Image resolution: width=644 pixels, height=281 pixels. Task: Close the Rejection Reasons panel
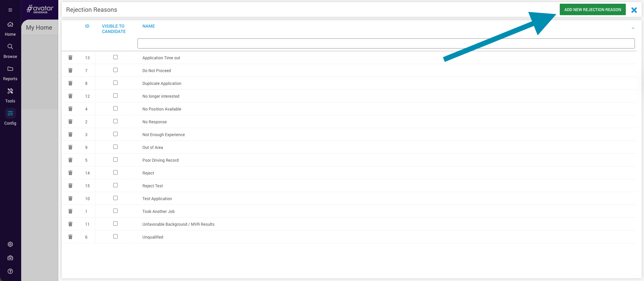[x=634, y=10]
